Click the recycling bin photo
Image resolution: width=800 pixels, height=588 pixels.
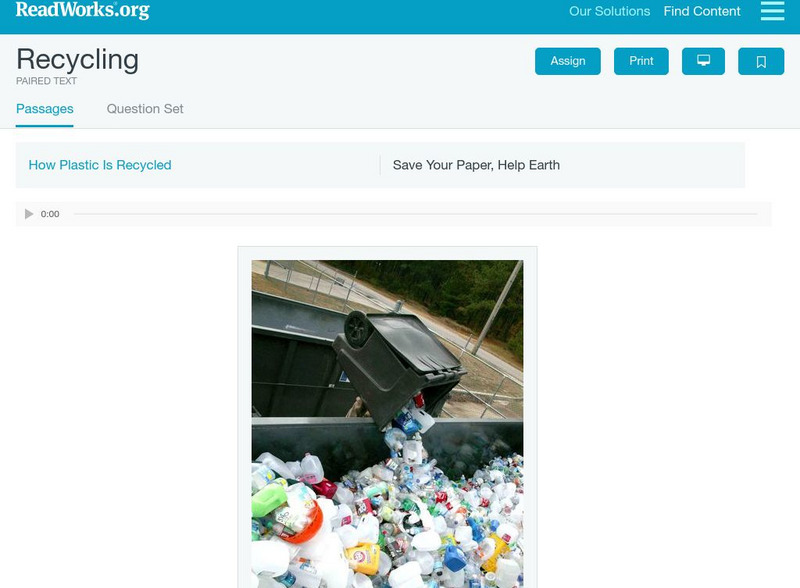tap(387, 424)
